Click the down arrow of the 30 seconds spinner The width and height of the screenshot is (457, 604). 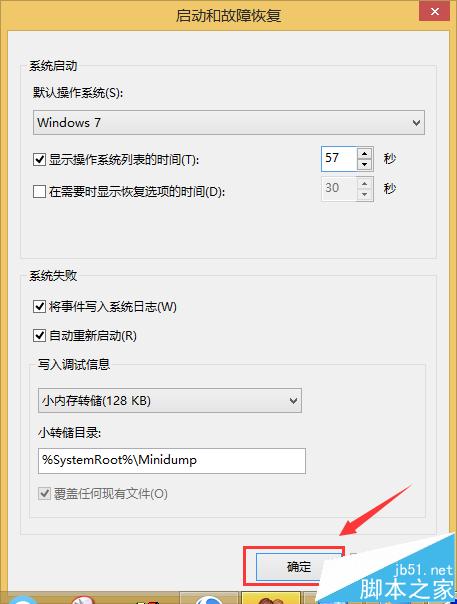[365, 195]
